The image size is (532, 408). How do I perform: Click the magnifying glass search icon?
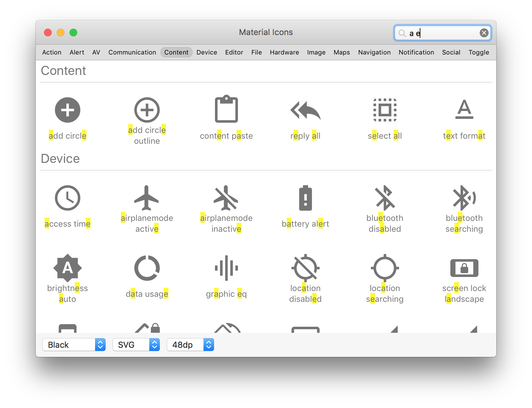[x=402, y=33]
